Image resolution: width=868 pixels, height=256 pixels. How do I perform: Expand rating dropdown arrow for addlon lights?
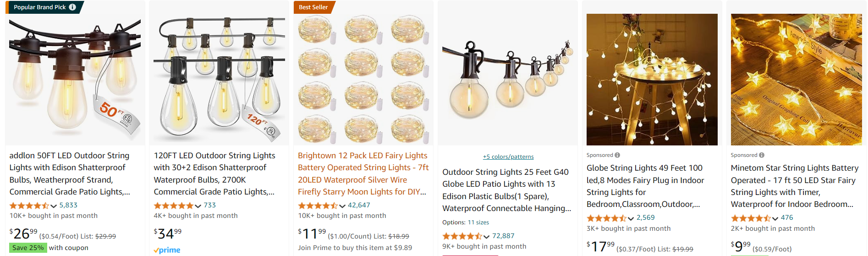(54, 206)
